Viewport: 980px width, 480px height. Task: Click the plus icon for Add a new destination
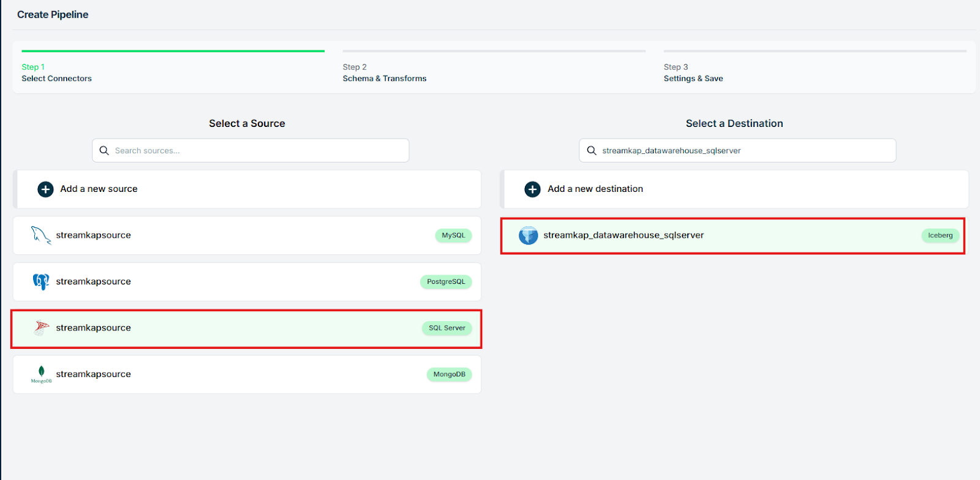[x=532, y=189]
